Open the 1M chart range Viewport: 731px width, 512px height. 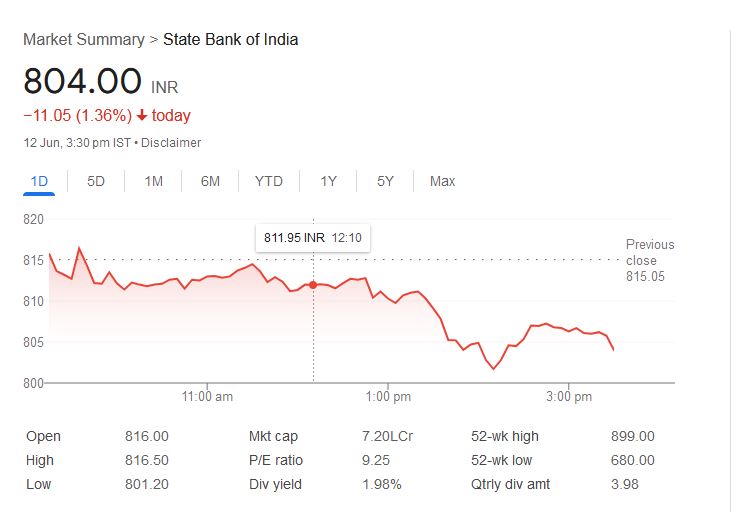[x=153, y=181]
